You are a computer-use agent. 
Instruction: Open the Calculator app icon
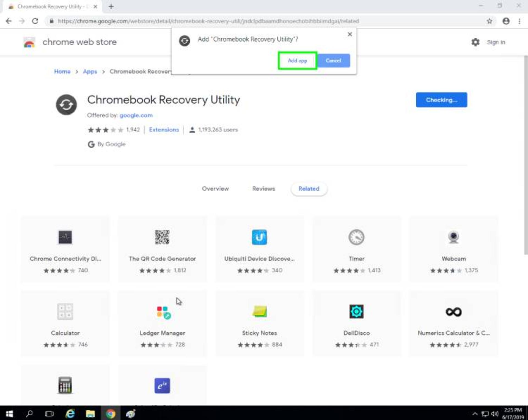(65, 311)
